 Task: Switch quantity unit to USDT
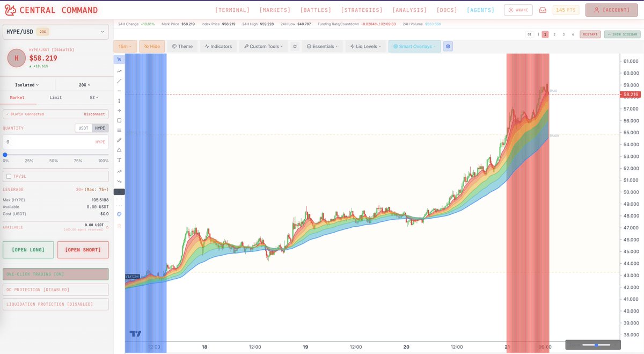pyautogui.click(x=83, y=128)
